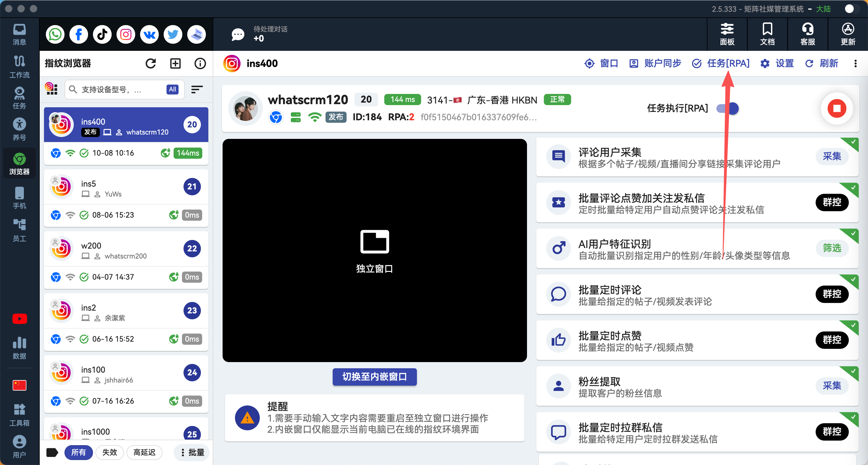Image resolution: width=868 pixels, height=465 pixels.
Task: Select the TikTok platform icon
Action: pos(102,34)
